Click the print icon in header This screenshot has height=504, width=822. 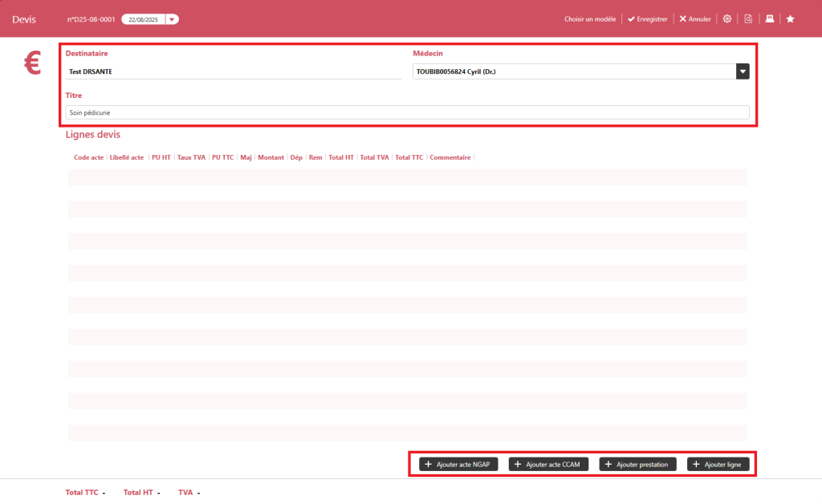click(770, 18)
